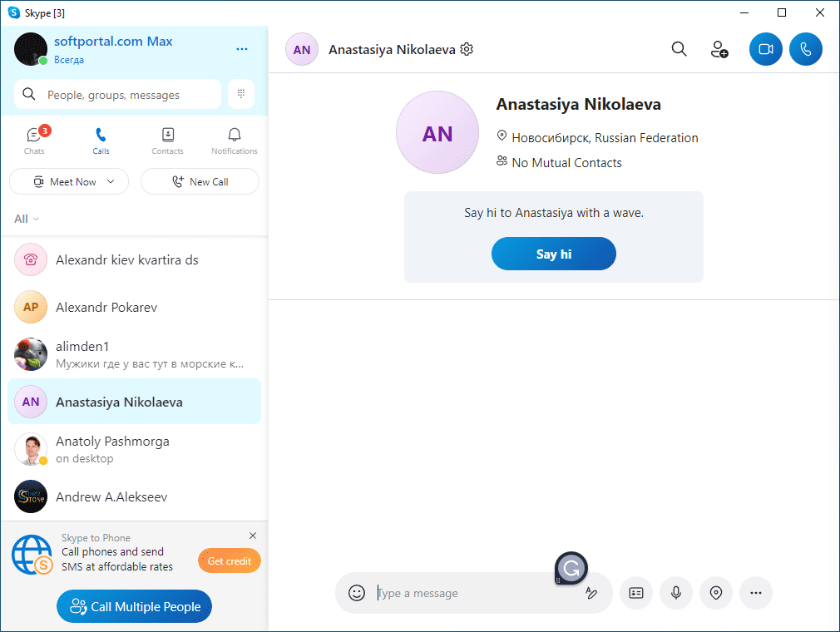Click the Say hi button
The width and height of the screenshot is (840, 632).
coord(553,254)
